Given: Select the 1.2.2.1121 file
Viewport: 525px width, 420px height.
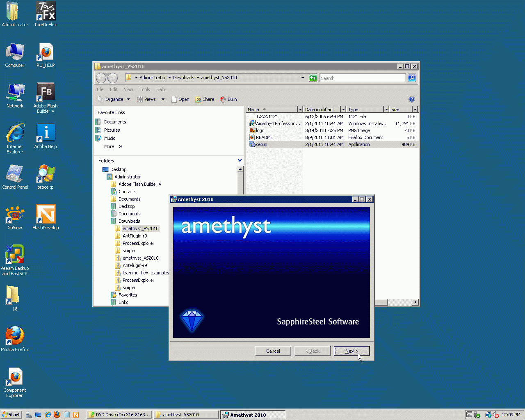Looking at the screenshot, I should point(264,116).
